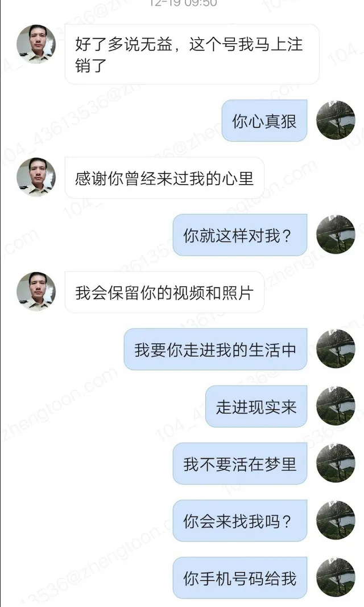The height and width of the screenshot is (607, 364).
Task: Tap landscape avatar beside '你就这样对我？'
Action: (336, 235)
